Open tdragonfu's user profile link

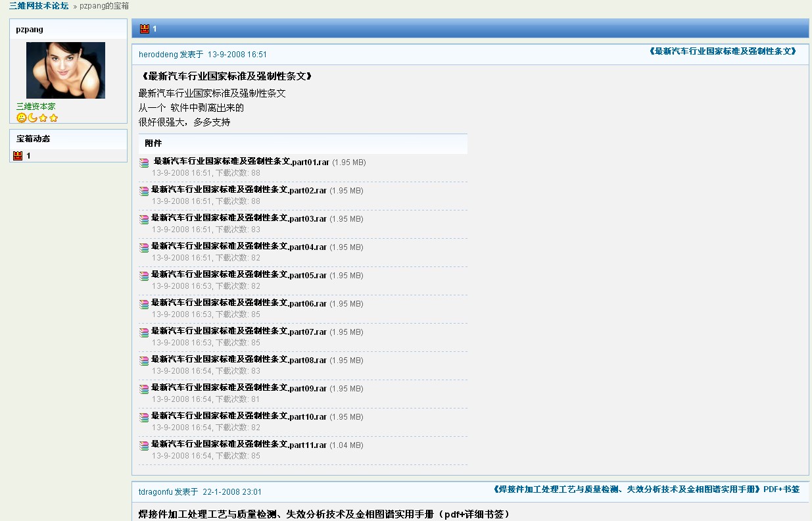[156, 492]
